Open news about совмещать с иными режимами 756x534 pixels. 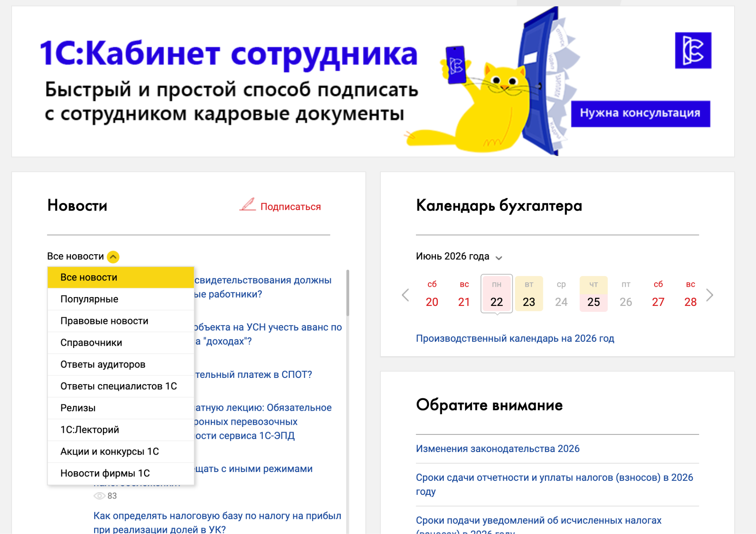(x=253, y=469)
